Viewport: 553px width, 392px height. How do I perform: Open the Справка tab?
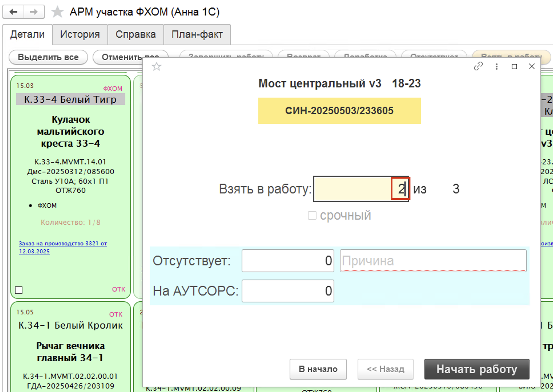(135, 34)
